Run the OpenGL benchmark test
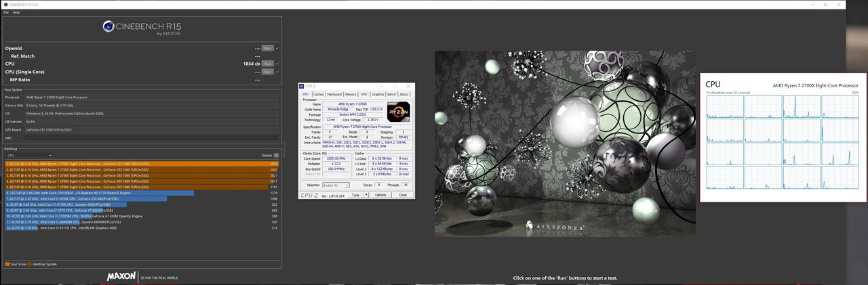The width and height of the screenshot is (868, 285). coord(268,48)
